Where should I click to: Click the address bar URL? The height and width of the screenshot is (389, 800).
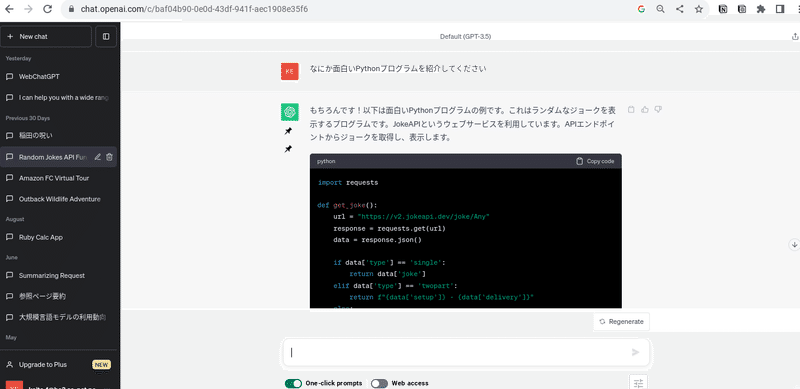click(194, 9)
